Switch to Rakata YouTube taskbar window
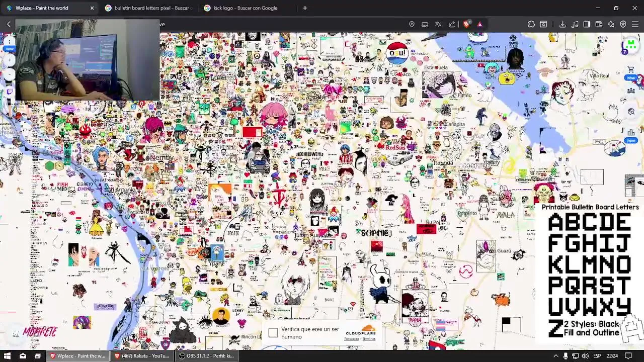The image size is (644, 362). (142, 356)
